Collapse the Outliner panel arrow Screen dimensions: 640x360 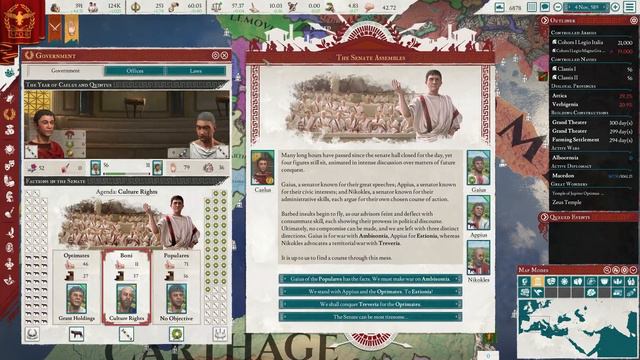(x=544, y=20)
